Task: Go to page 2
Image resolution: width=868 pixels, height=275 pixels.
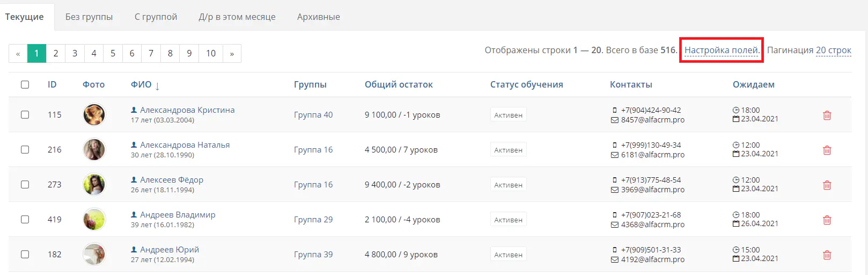Action: [x=56, y=53]
